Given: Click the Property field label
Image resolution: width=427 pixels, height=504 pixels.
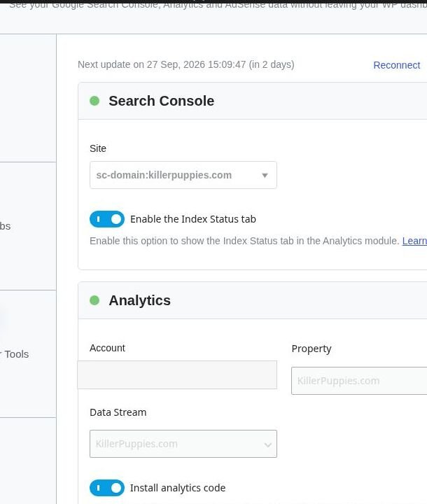Looking at the screenshot, I should click(x=311, y=349).
